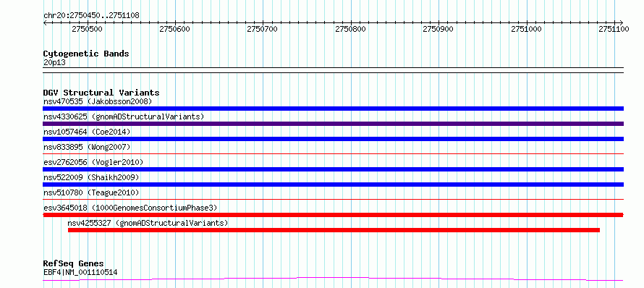Click the 2750900 ruler tick label
This screenshot has height=288, width=644.
[x=438, y=29]
